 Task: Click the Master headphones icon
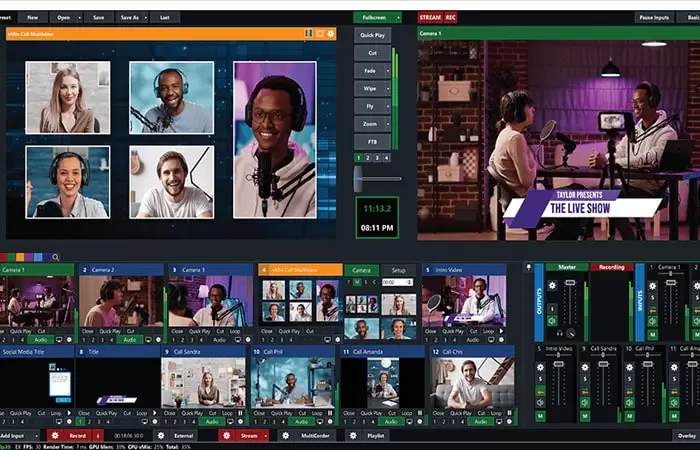pyautogui.click(x=560, y=333)
